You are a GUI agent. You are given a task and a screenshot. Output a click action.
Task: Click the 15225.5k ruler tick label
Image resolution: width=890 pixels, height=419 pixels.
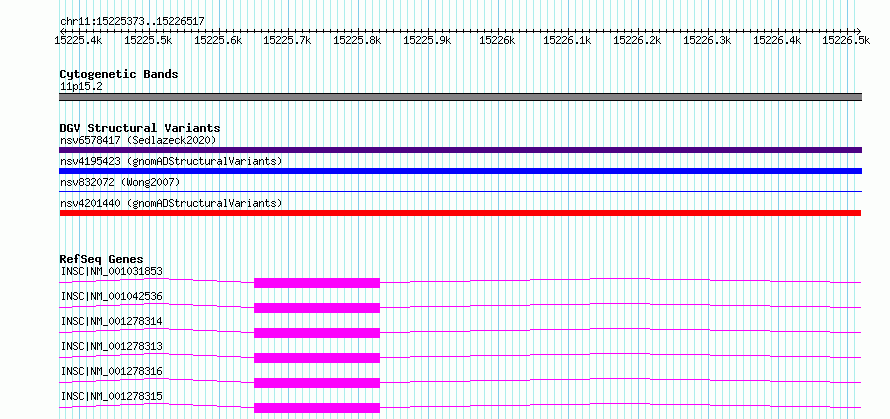click(148, 40)
